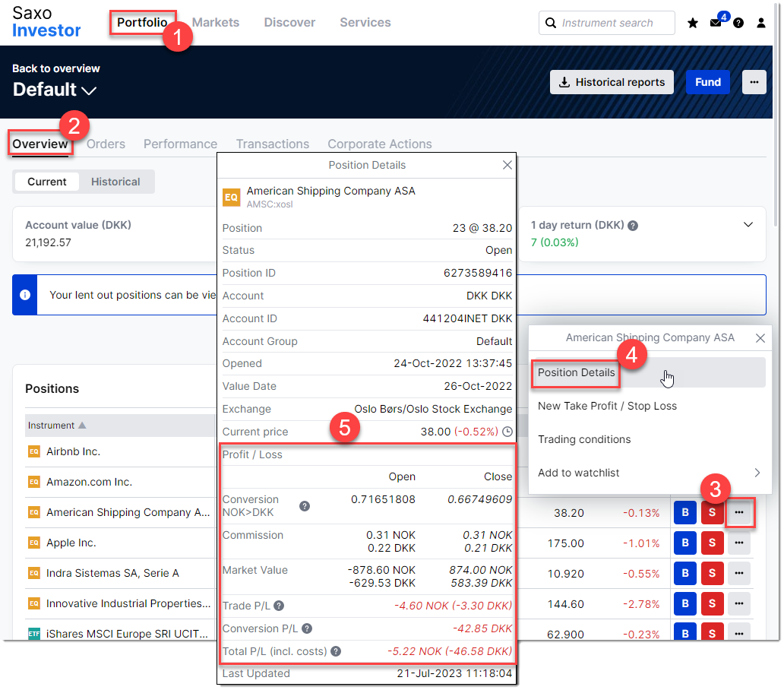Click the Account value 21,192.57

point(48,242)
